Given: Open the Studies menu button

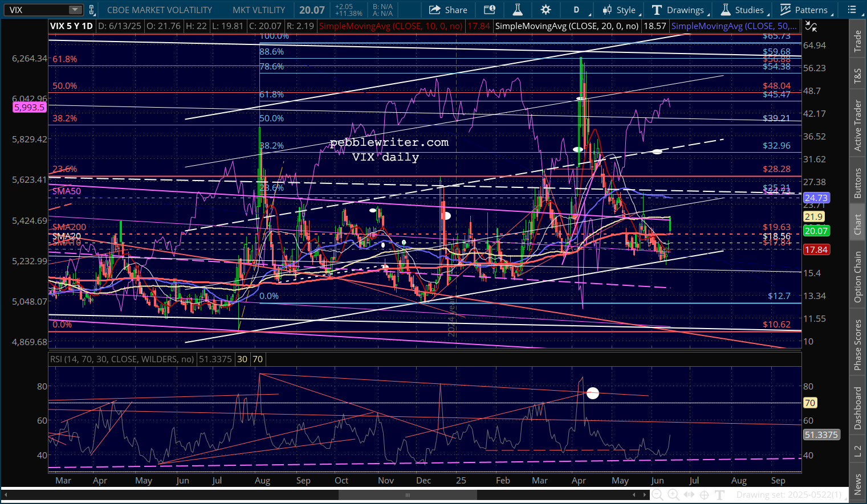Looking at the screenshot, I should point(743,10).
